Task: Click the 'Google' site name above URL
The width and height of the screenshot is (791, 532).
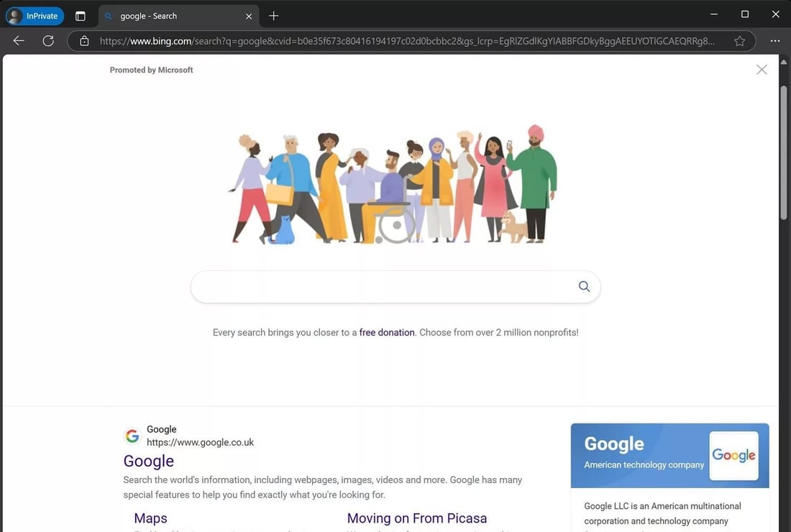Action: pos(161,429)
